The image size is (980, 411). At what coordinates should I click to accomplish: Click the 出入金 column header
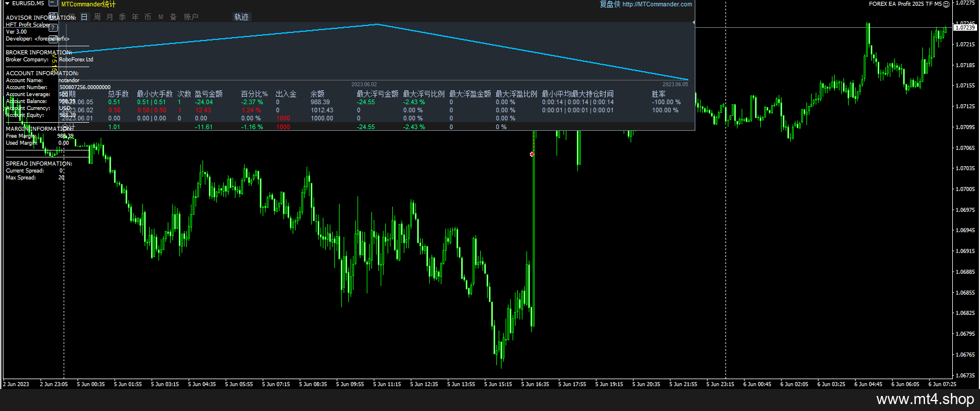click(286, 94)
